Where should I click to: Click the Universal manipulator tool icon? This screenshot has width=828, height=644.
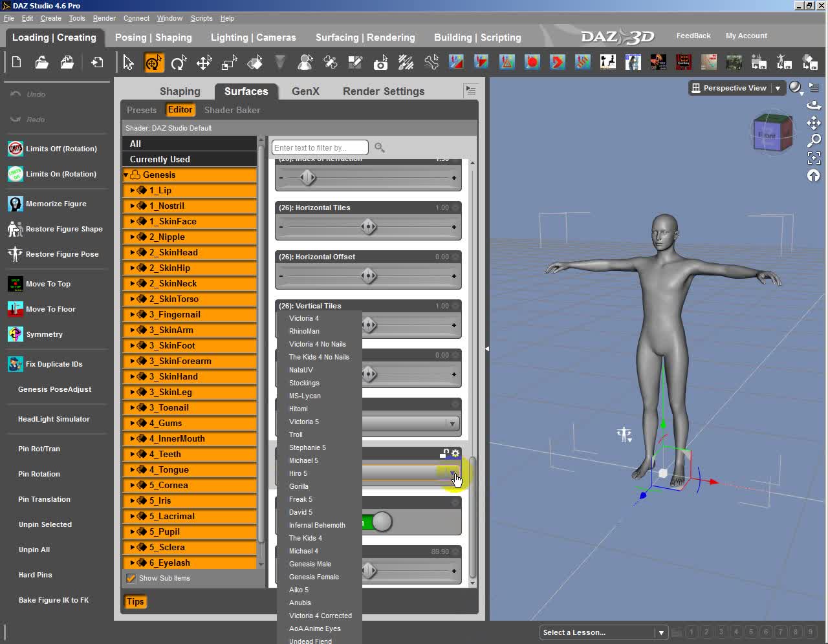(153, 63)
